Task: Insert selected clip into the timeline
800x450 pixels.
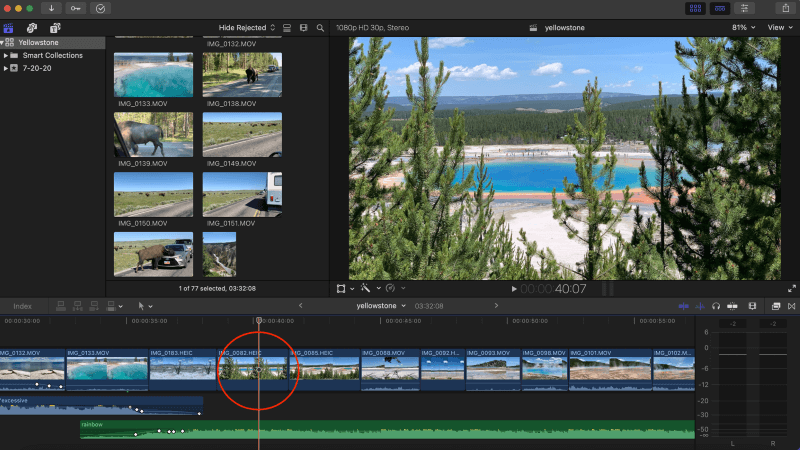Action: coord(78,306)
